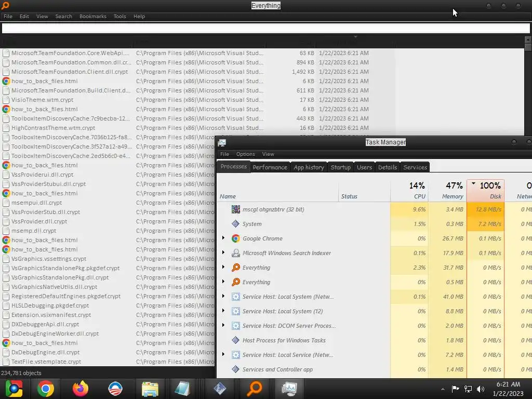The height and width of the screenshot is (399, 532).
Task: Click the volume speaker tray icon
Action: [x=481, y=389]
